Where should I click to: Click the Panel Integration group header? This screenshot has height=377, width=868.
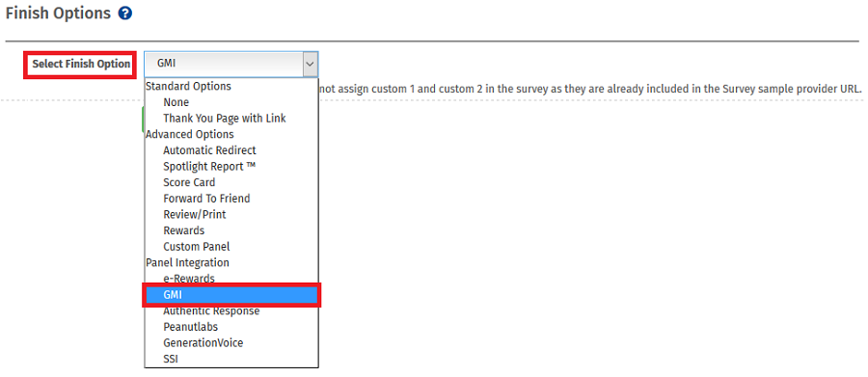187,262
